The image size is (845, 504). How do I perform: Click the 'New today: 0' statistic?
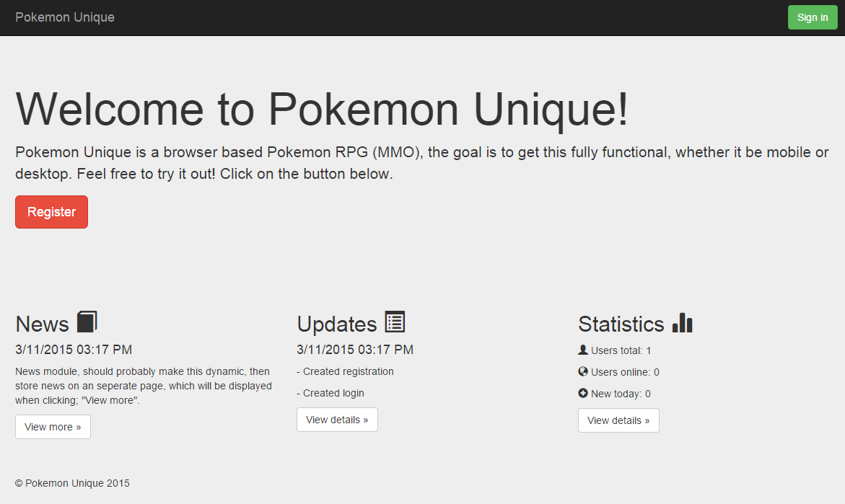click(x=621, y=394)
